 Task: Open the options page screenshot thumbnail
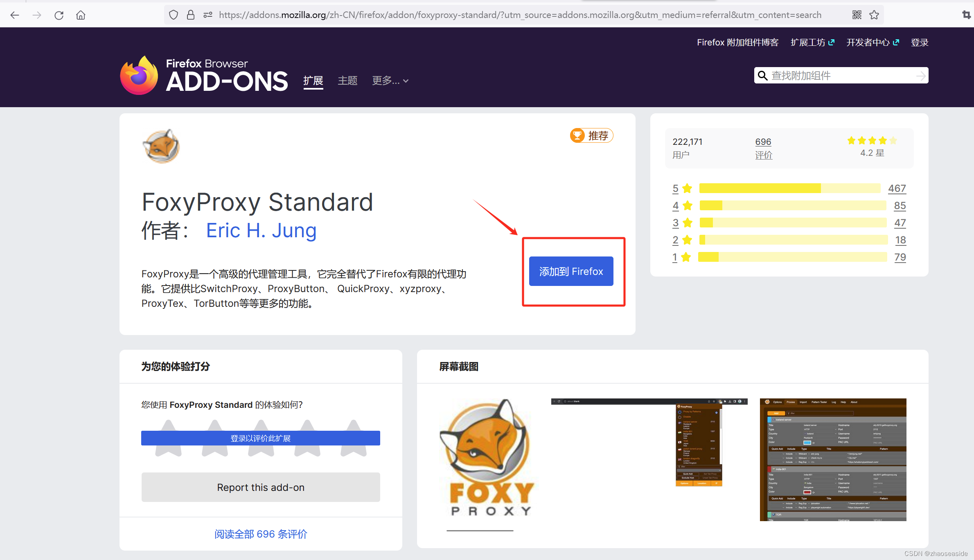pos(833,459)
